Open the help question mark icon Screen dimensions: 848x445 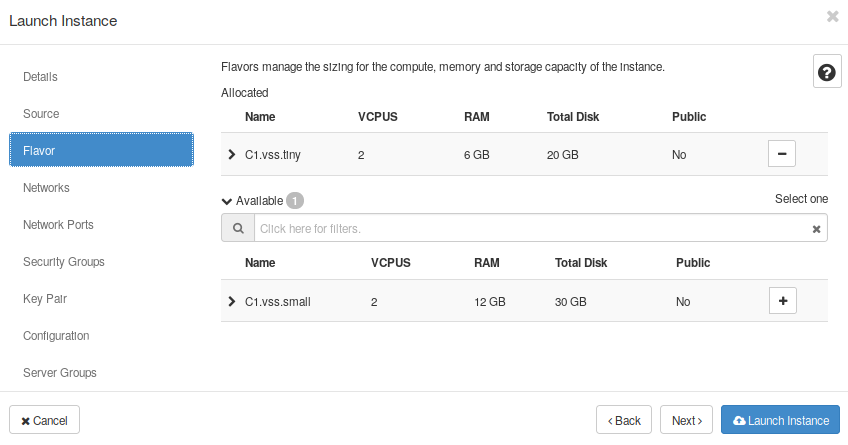(x=827, y=72)
